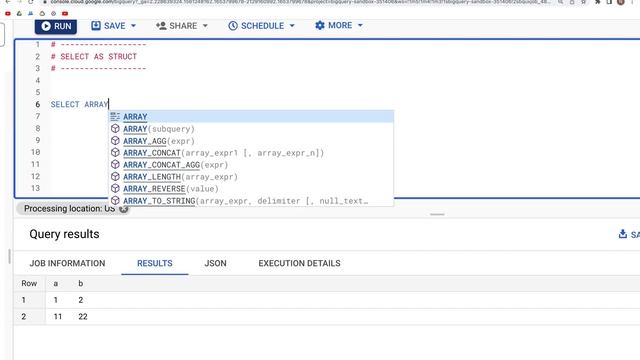The height and width of the screenshot is (360, 640).
Task: Click the cube icon beside ARRAY(subquery)
Action: (115, 129)
